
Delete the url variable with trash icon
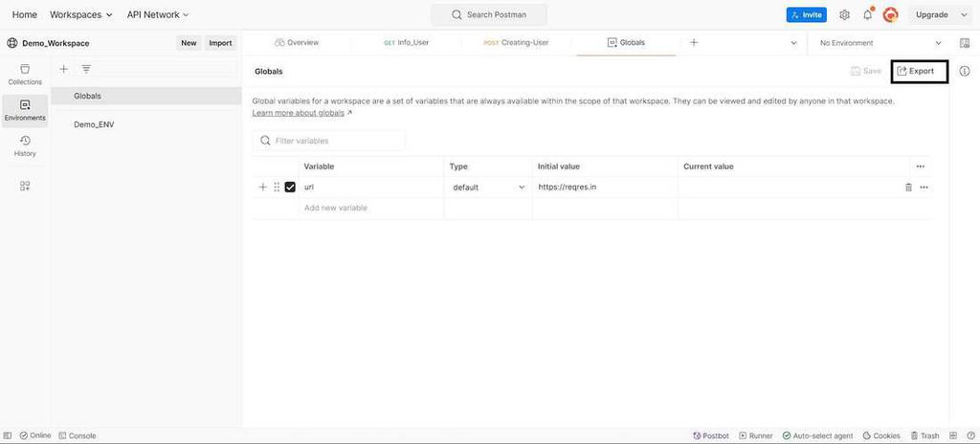[908, 187]
